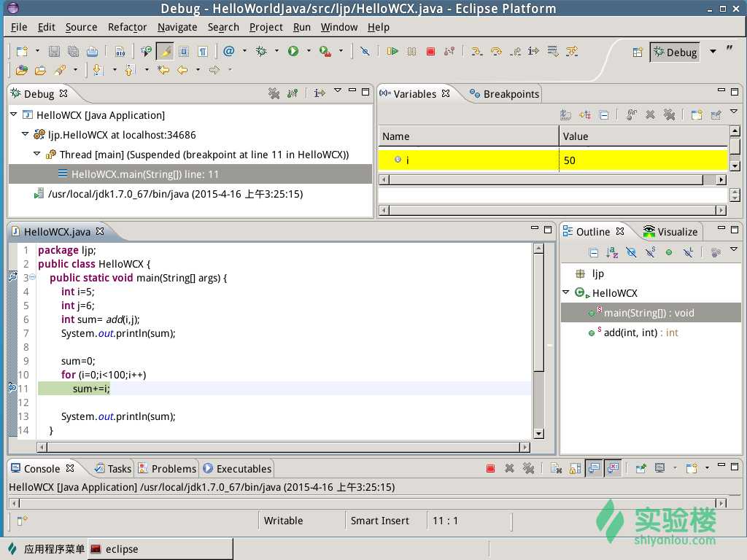The width and height of the screenshot is (747, 560).
Task: Click the Pin Console icon
Action: pos(640,469)
